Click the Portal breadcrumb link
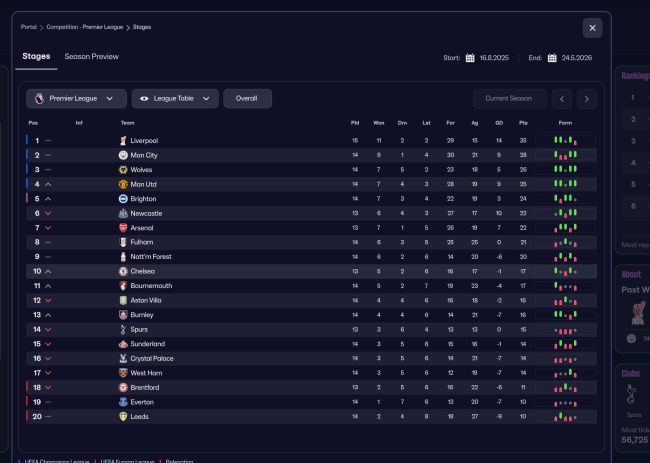 (29, 27)
